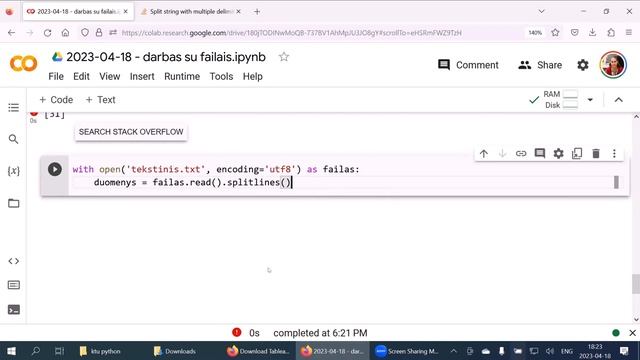
Task: Save page to Pocket icon
Action: (x=574, y=33)
